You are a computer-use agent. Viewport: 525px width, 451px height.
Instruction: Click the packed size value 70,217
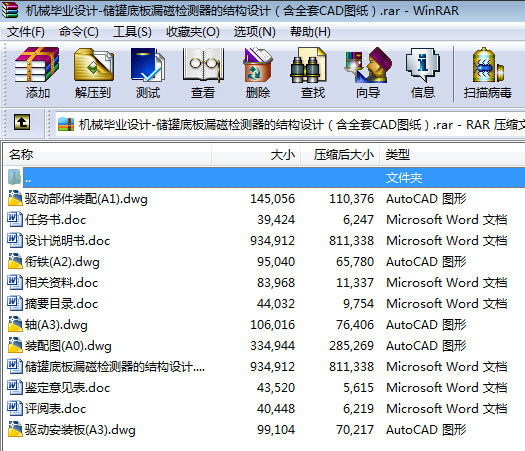(355, 430)
